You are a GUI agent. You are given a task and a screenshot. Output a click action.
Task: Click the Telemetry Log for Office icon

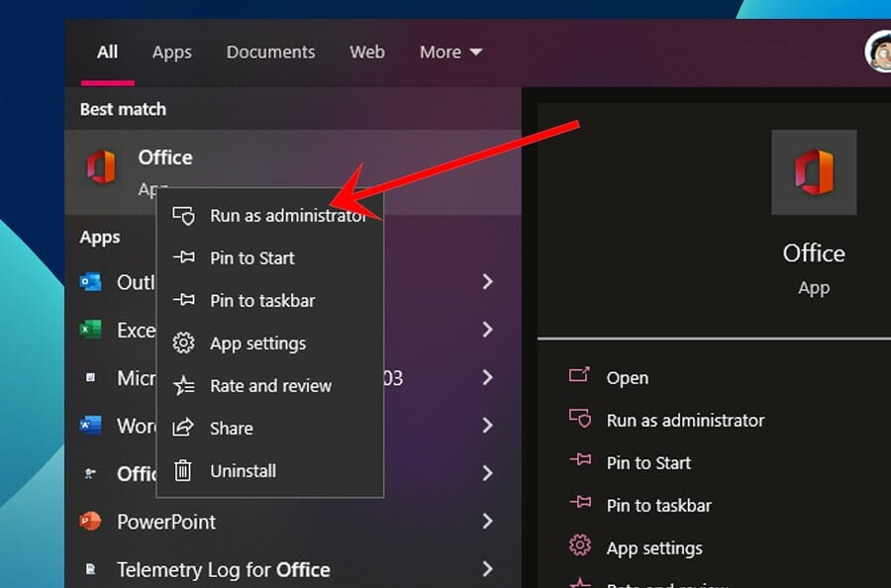90,568
